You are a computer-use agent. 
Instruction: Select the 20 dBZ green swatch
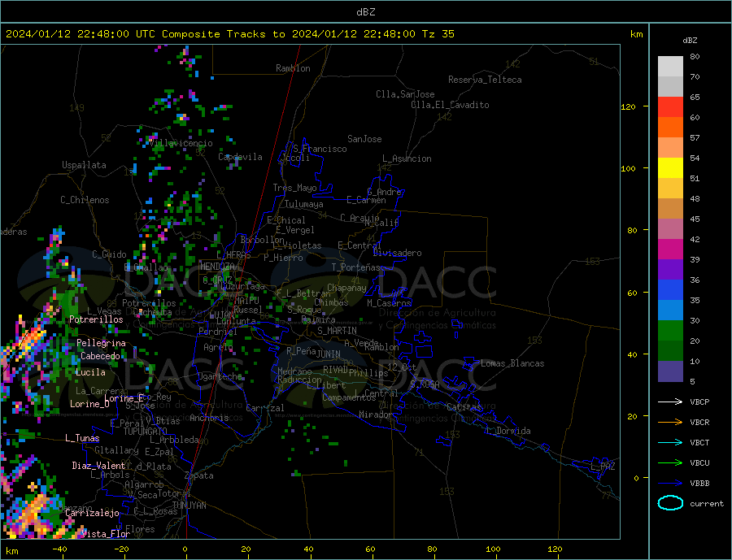[670, 331]
